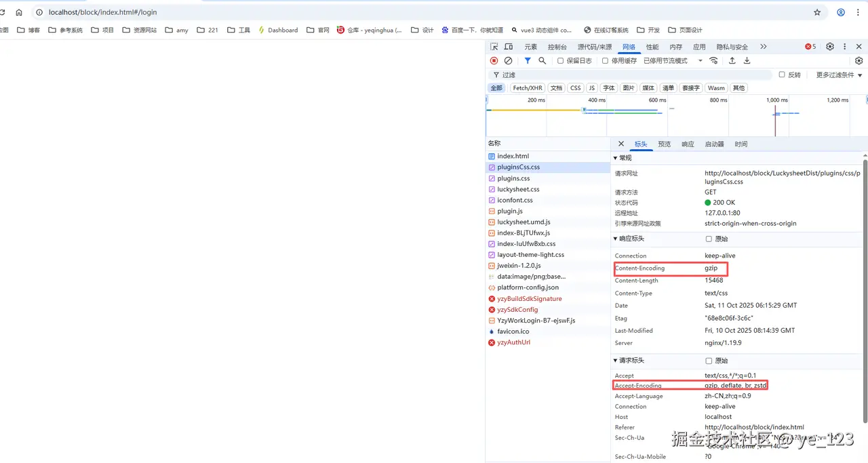Collapse the 响应标头 section
The height and width of the screenshot is (463, 868).
coord(616,239)
